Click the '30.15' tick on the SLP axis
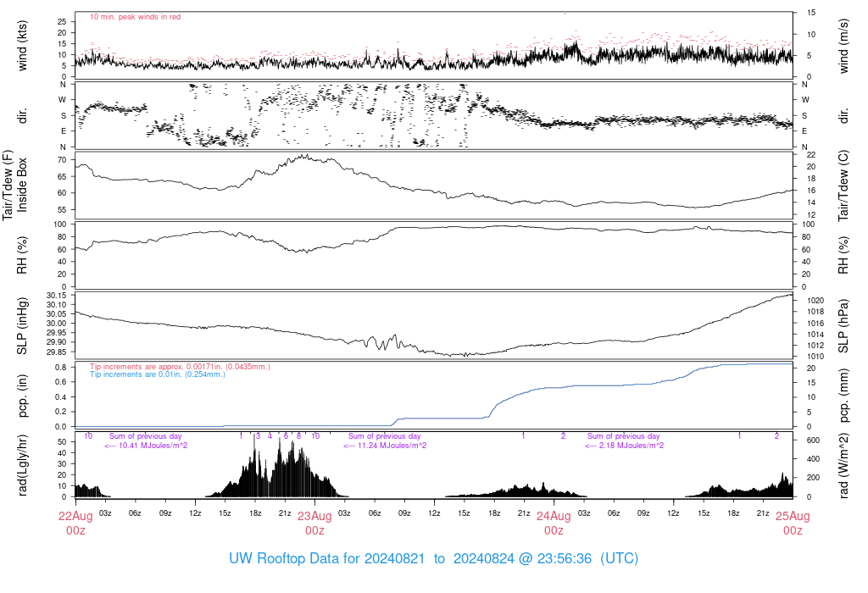This screenshot has width=868, height=593. 57,296
